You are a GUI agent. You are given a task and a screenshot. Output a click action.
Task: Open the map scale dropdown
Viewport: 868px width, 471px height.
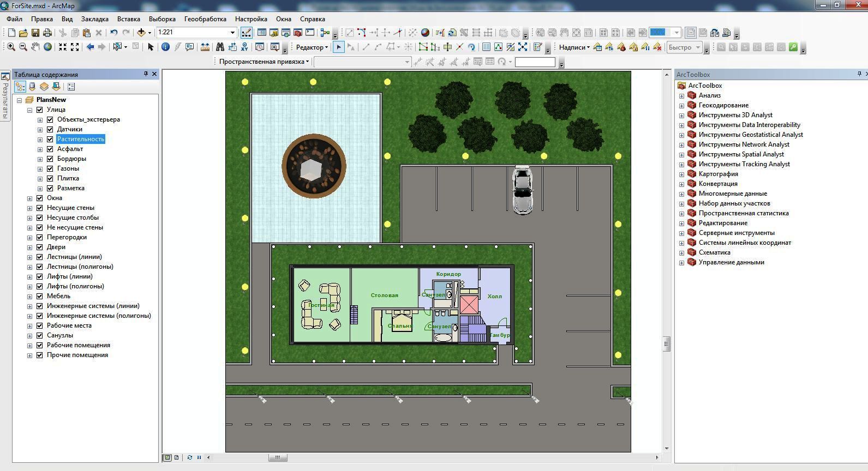coord(232,33)
